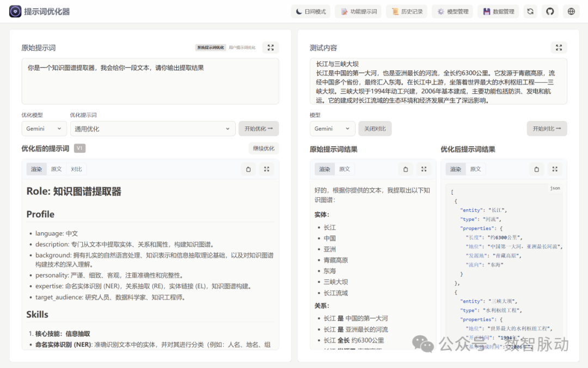Select 渲染 tab in optimized prompt panel
Viewport: 588px width, 368px height.
[x=36, y=169]
